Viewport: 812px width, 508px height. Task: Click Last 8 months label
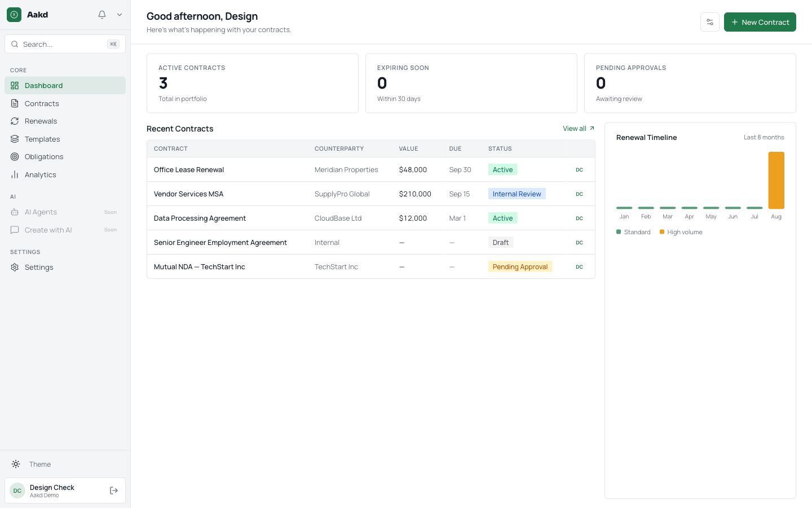pos(764,138)
